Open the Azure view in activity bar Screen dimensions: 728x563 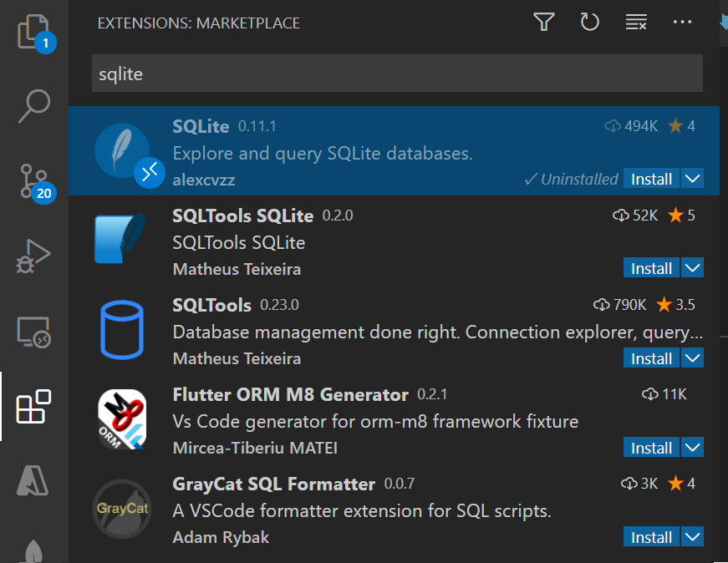(33, 480)
